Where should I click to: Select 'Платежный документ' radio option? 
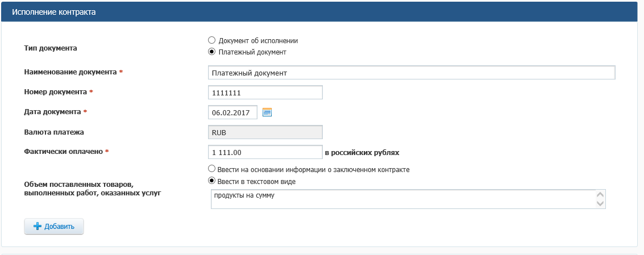pos(212,52)
